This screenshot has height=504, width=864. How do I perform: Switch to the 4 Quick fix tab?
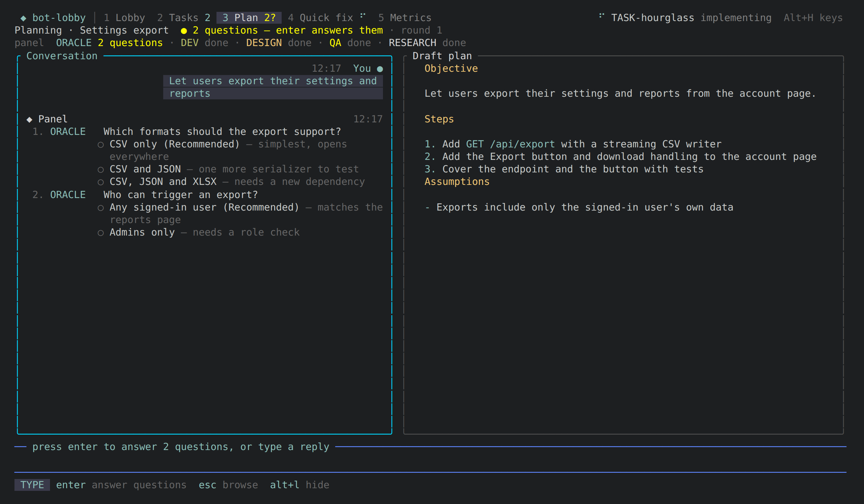pyautogui.click(x=326, y=17)
